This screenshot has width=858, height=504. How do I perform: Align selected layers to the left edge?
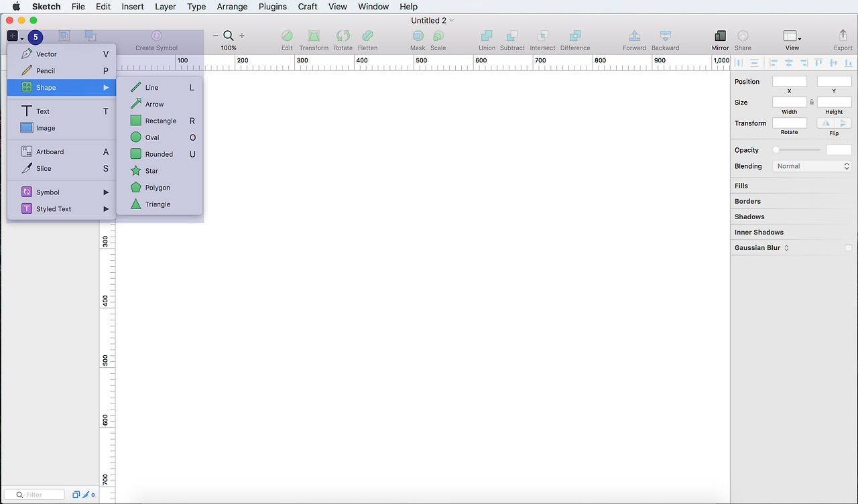774,63
